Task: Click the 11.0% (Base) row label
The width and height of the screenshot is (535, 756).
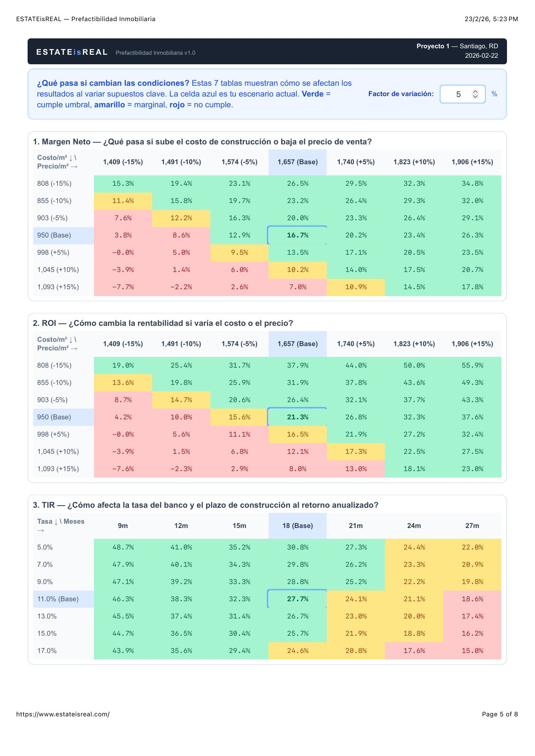Action: (x=58, y=599)
